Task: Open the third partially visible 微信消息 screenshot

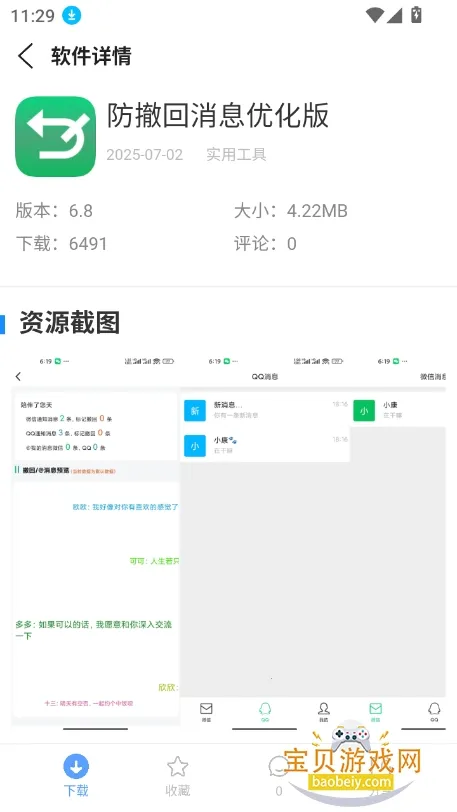Action: (x=398, y=541)
